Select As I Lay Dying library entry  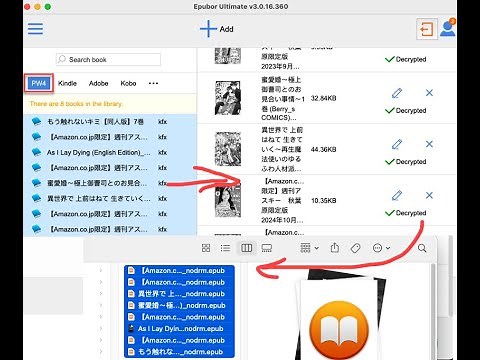[110, 152]
